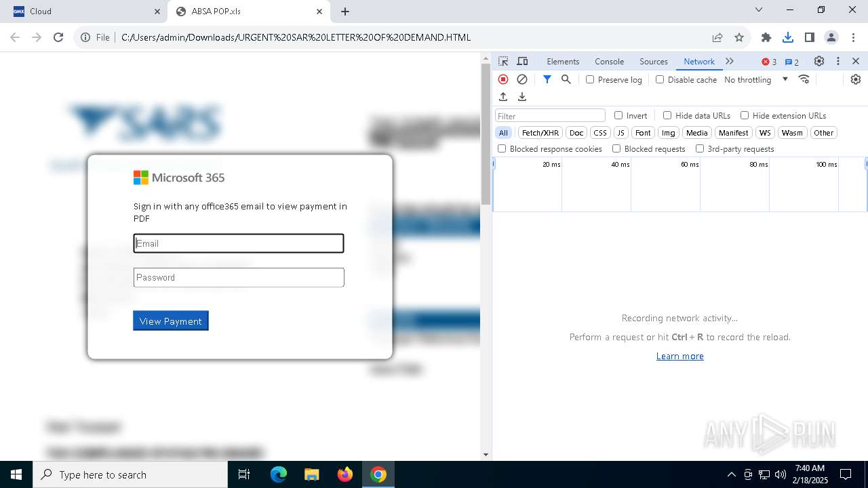
Task: Filter requests by CSS
Action: 600,133
